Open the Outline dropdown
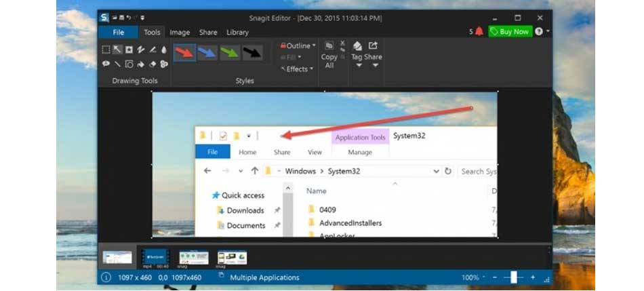The height and width of the screenshot is (291, 644). click(x=298, y=45)
